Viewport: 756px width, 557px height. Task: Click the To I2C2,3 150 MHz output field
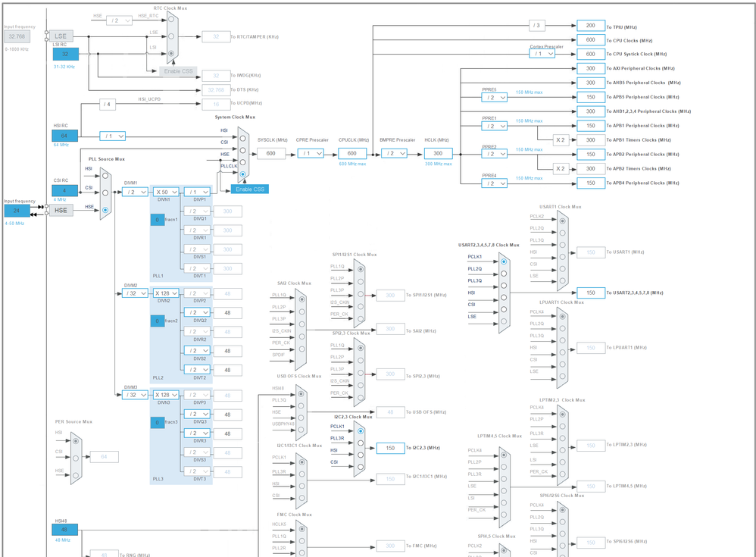pyautogui.click(x=391, y=448)
